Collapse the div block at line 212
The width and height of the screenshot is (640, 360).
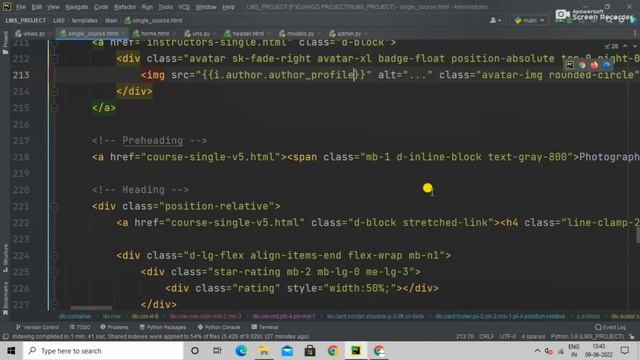point(55,59)
